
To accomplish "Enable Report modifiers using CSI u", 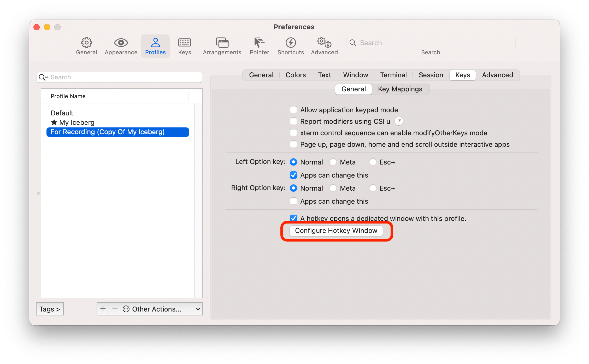I will [293, 121].
